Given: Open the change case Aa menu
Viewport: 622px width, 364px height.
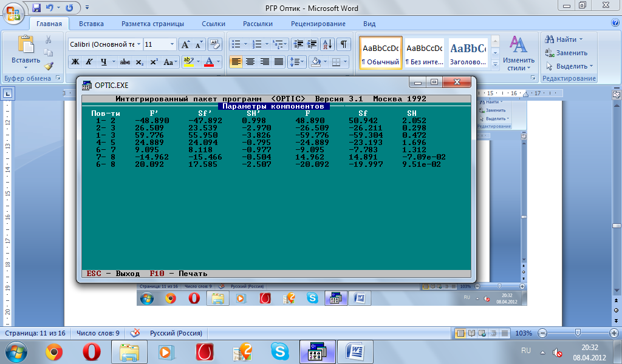Looking at the screenshot, I should (x=170, y=62).
